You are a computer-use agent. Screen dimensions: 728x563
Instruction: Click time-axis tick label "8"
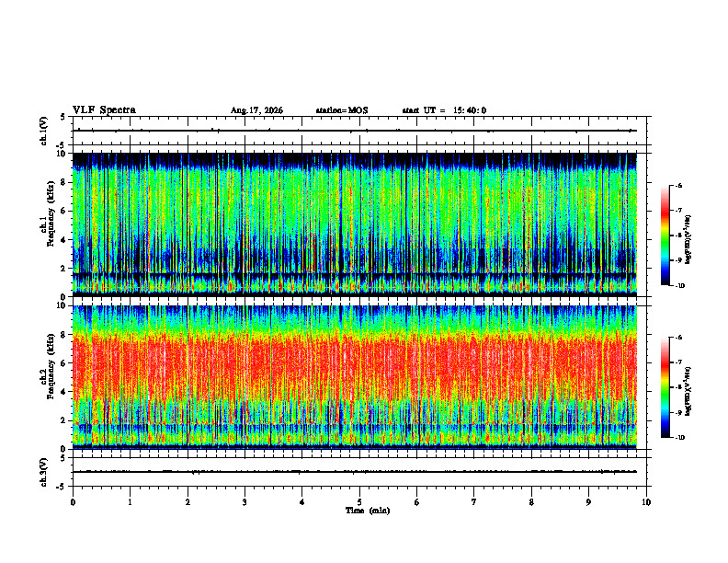tap(531, 502)
